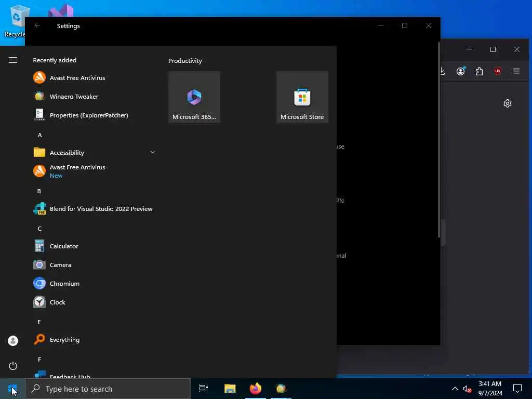
Task: Click the Recently added heading
Action: tap(55, 60)
